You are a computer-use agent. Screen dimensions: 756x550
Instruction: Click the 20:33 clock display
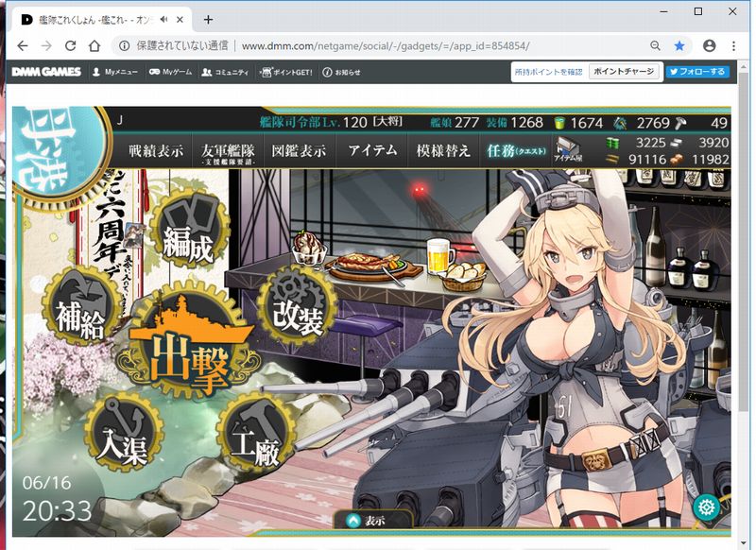point(57,511)
